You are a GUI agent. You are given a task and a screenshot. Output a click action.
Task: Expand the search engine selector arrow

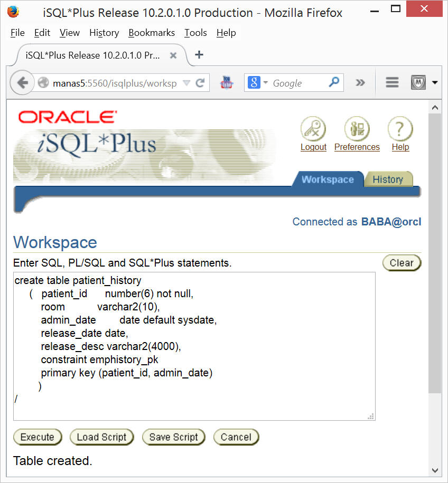[x=265, y=82]
